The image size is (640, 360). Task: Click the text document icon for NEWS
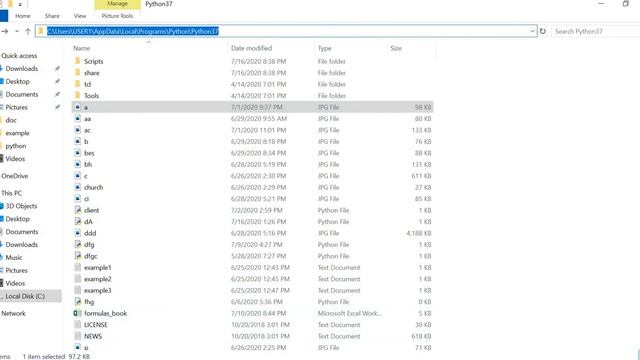pos(78,336)
